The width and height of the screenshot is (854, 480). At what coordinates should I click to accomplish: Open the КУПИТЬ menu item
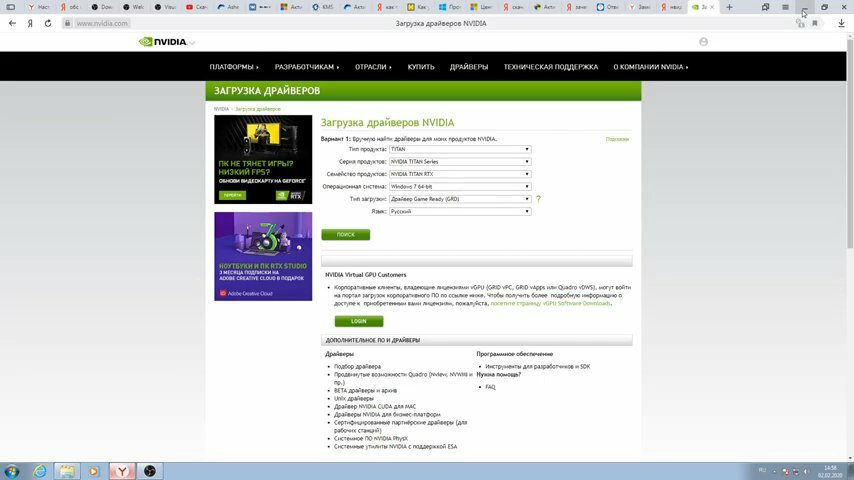coord(421,67)
